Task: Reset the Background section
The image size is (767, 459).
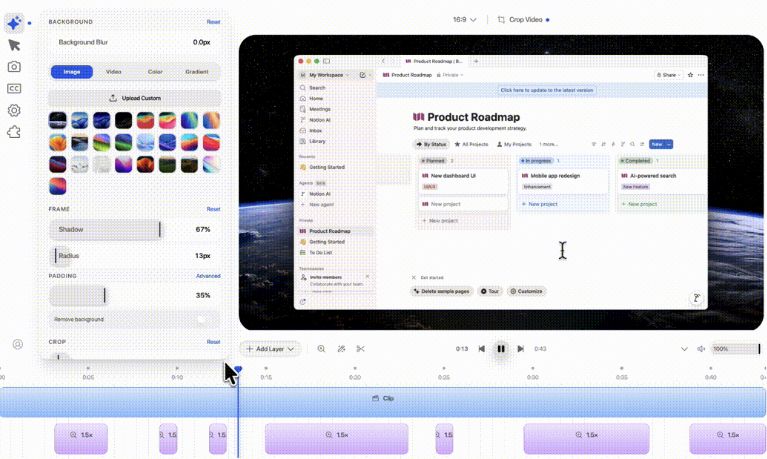Action: pyautogui.click(x=213, y=22)
